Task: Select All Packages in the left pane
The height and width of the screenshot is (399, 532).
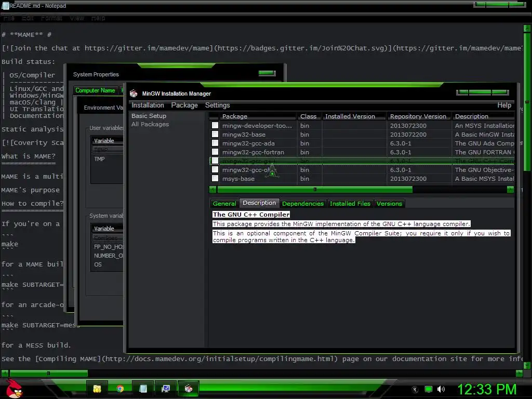Action: pyautogui.click(x=150, y=124)
